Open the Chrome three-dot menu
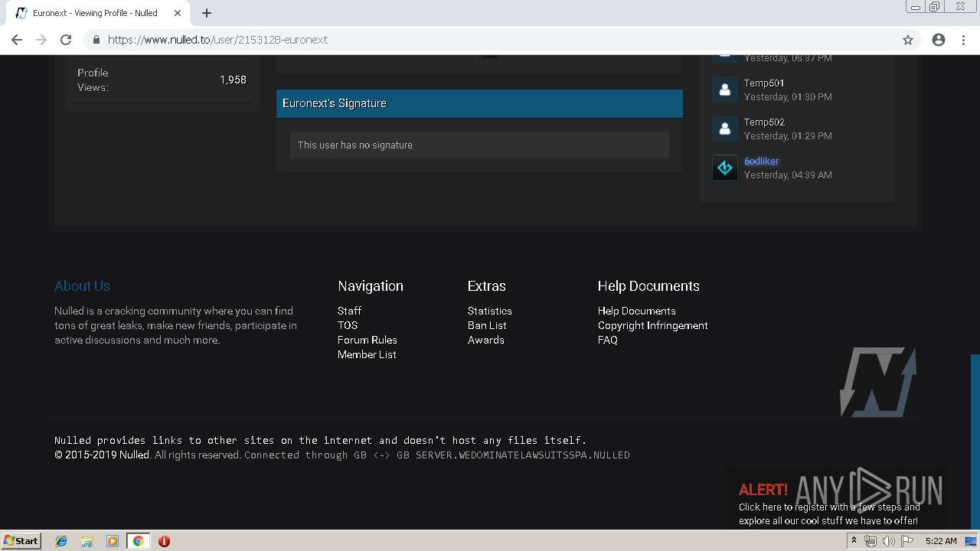 tap(963, 40)
